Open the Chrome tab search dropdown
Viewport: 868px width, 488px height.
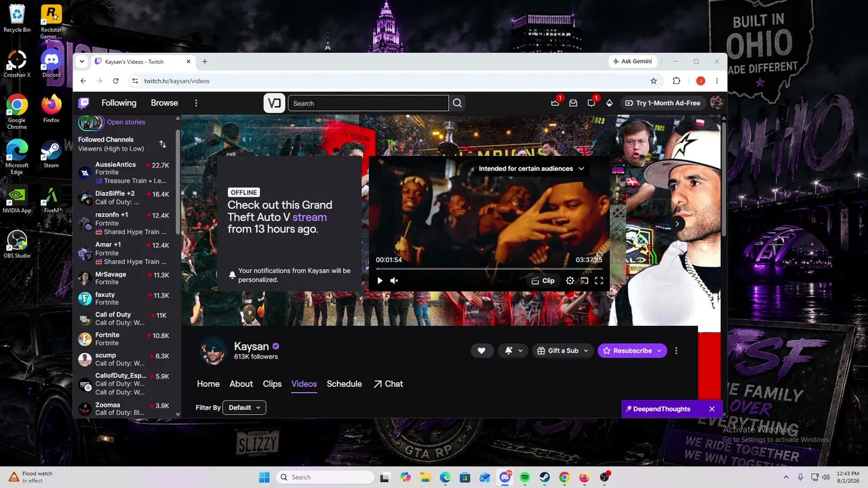point(82,62)
